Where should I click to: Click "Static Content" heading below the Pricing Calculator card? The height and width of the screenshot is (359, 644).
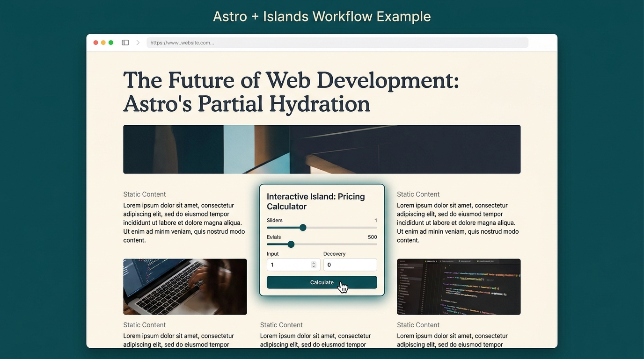(281, 325)
